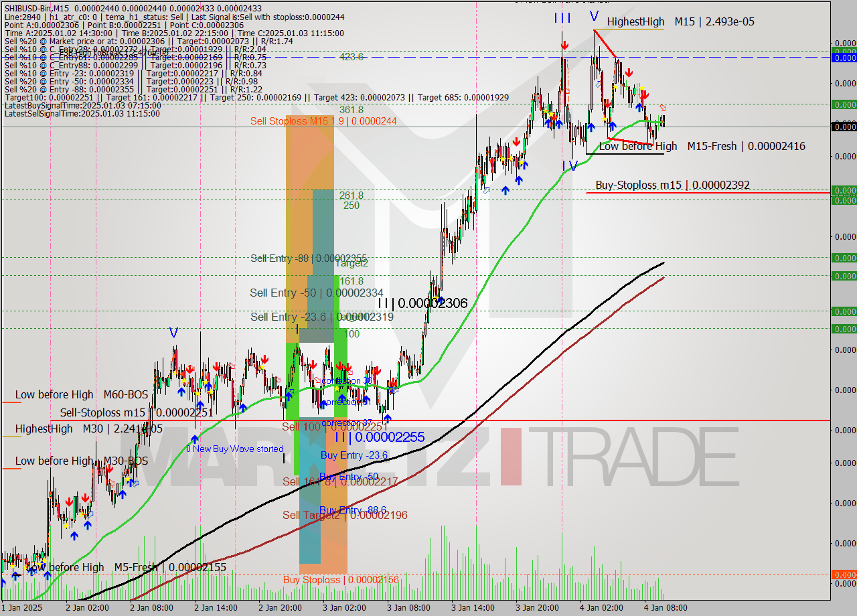Click '2 Jan 08:00' on time axis

151,608
